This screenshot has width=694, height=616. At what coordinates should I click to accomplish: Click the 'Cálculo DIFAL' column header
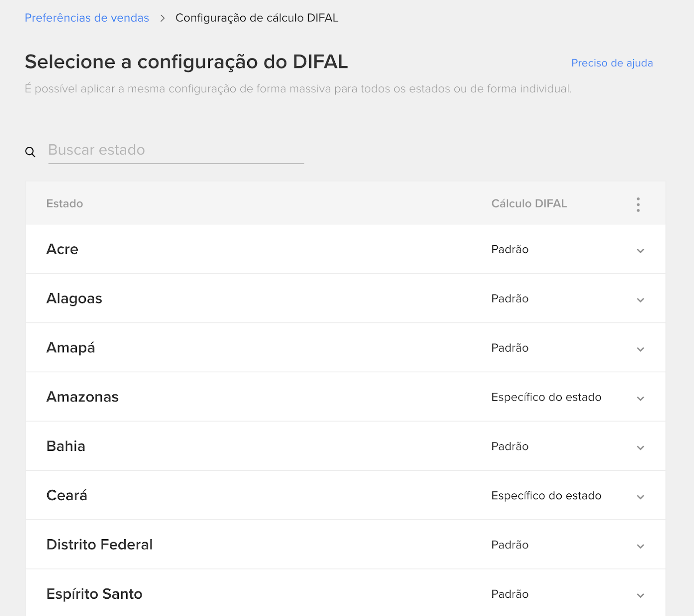tap(529, 204)
